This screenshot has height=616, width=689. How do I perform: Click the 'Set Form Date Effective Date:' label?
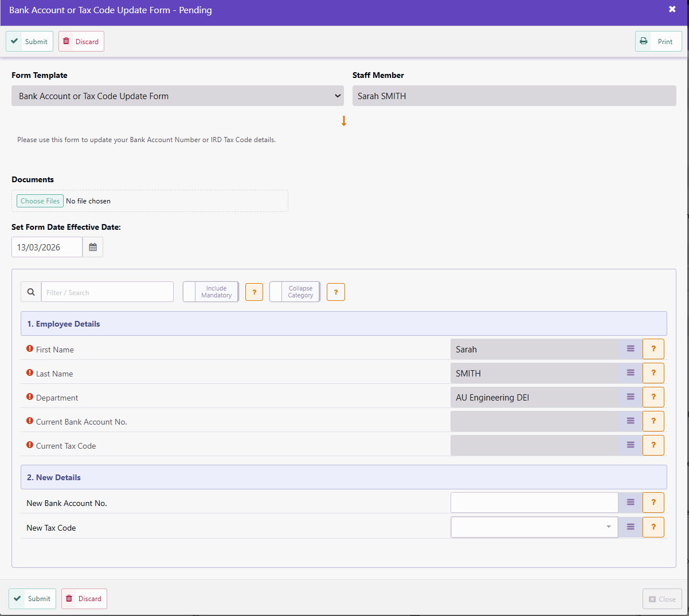(66, 227)
